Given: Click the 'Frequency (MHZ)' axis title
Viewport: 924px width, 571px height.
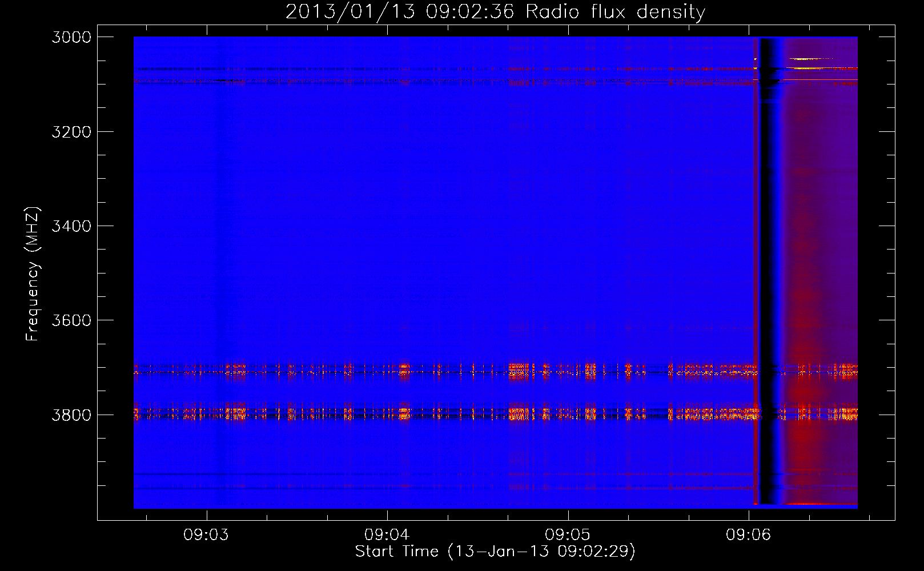Looking at the screenshot, I should pos(33,274).
